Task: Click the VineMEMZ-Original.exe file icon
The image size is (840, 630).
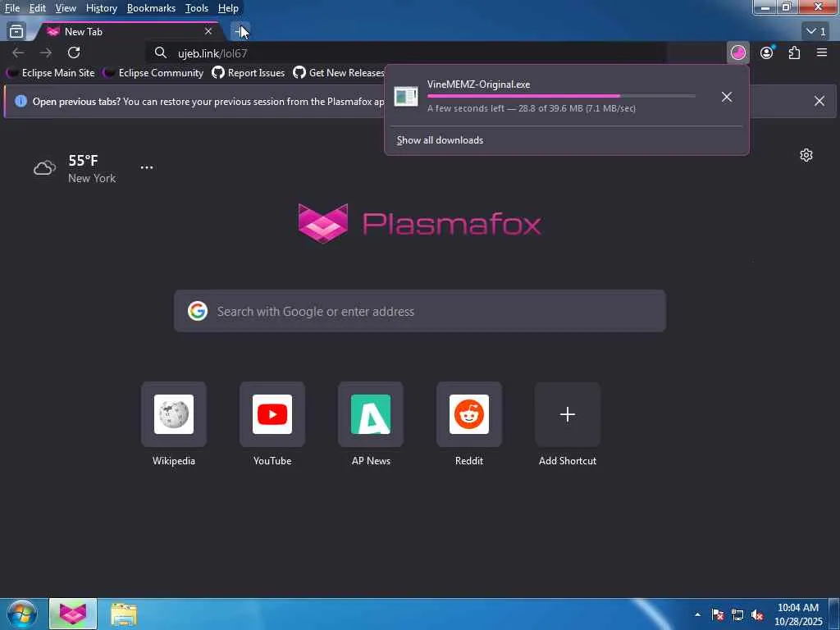Action: click(x=406, y=97)
